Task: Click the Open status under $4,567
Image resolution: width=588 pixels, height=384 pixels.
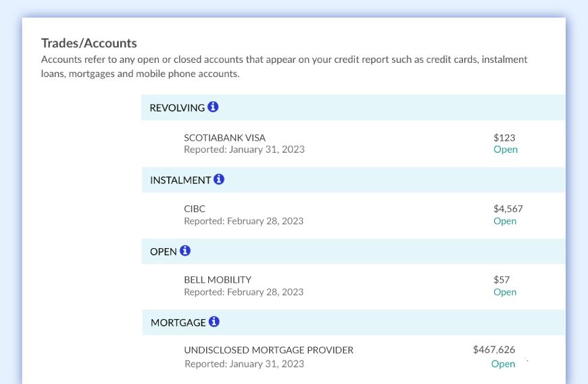Action: [x=505, y=221]
